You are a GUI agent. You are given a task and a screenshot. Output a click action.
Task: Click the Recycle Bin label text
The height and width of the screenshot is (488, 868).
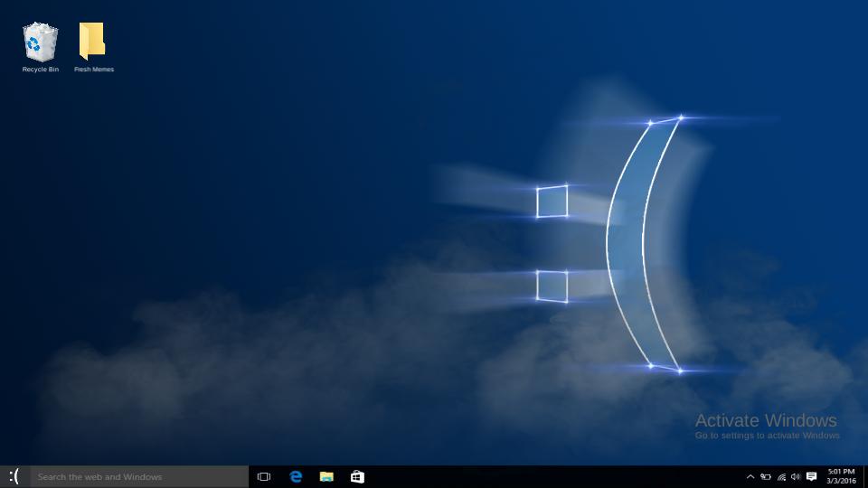(x=41, y=70)
